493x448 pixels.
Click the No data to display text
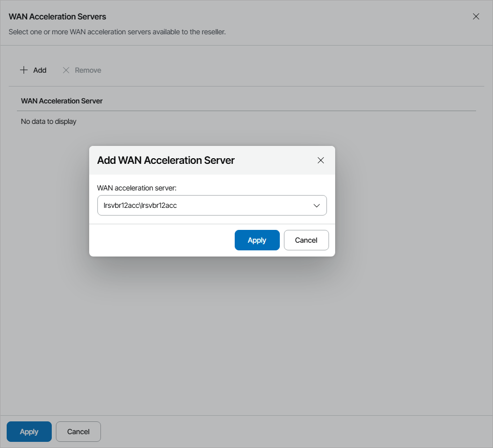48,121
